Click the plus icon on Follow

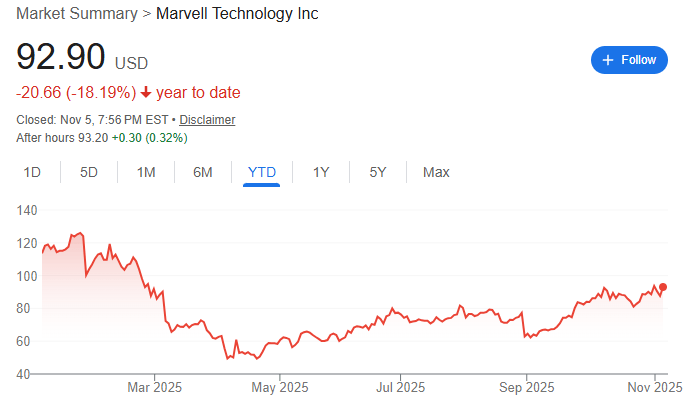[x=607, y=60]
